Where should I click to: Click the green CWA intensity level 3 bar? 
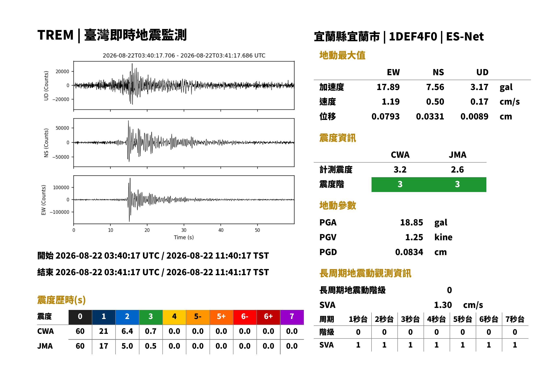pos(400,184)
